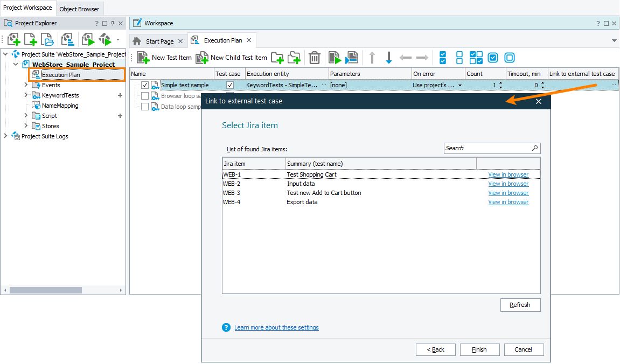The image size is (620, 364).
Task: Enable the Simple test sample checkbox
Action: 144,85
